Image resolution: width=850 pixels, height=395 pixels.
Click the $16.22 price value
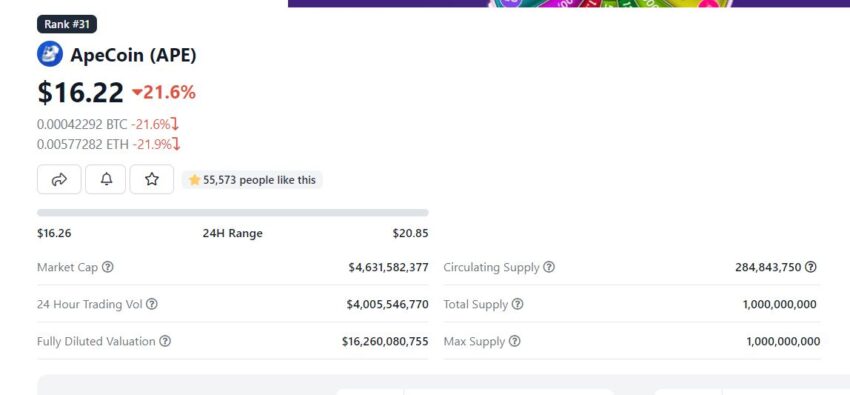pyautogui.click(x=80, y=92)
